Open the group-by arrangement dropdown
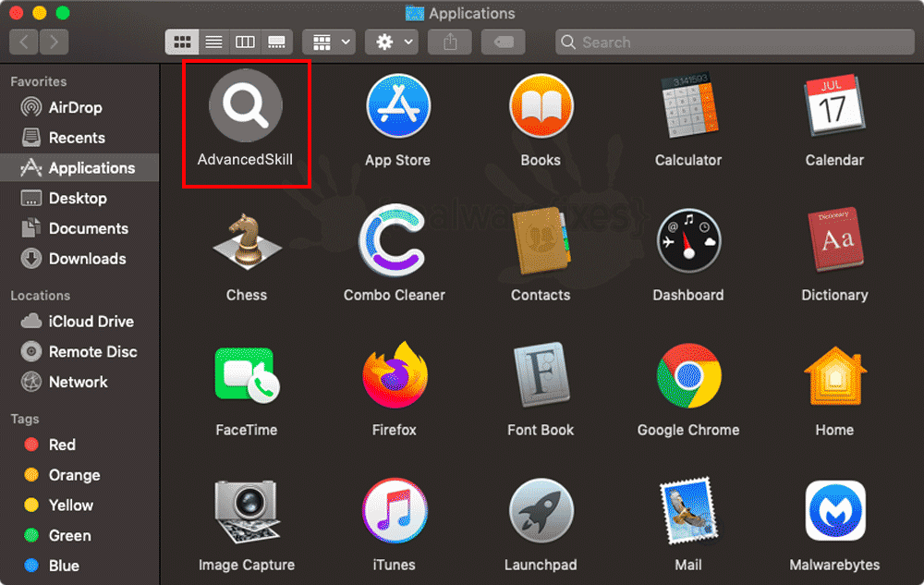This screenshot has height=585, width=924. (x=329, y=42)
